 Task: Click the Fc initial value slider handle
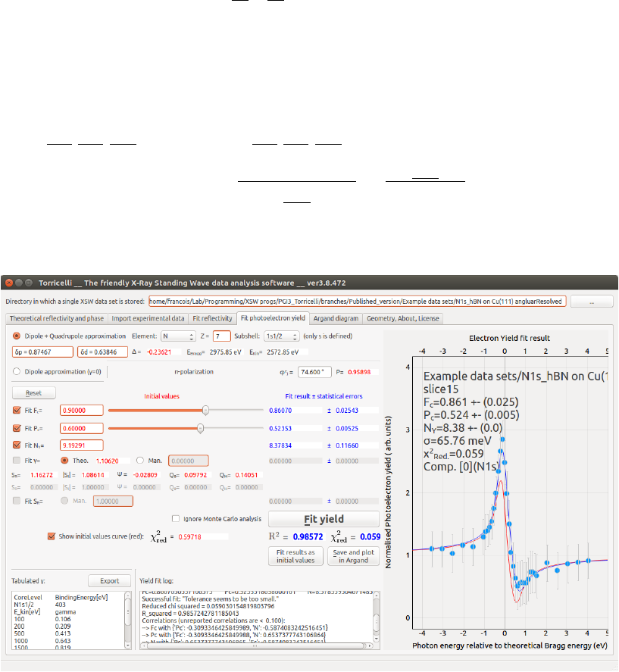(206, 410)
